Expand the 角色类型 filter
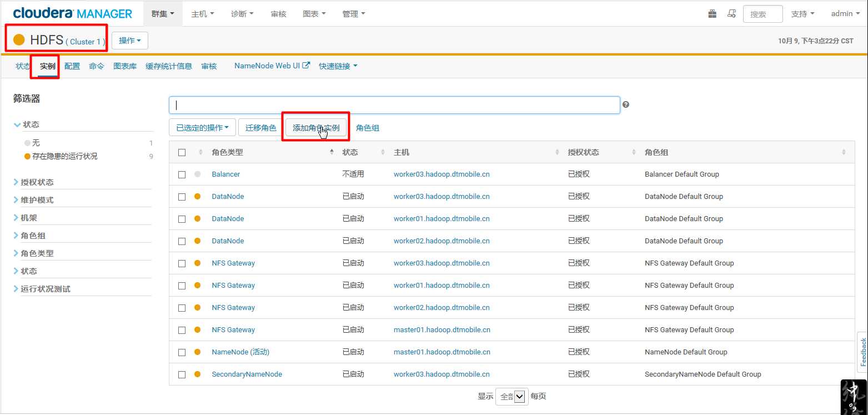The height and width of the screenshot is (415, 868). click(x=34, y=253)
